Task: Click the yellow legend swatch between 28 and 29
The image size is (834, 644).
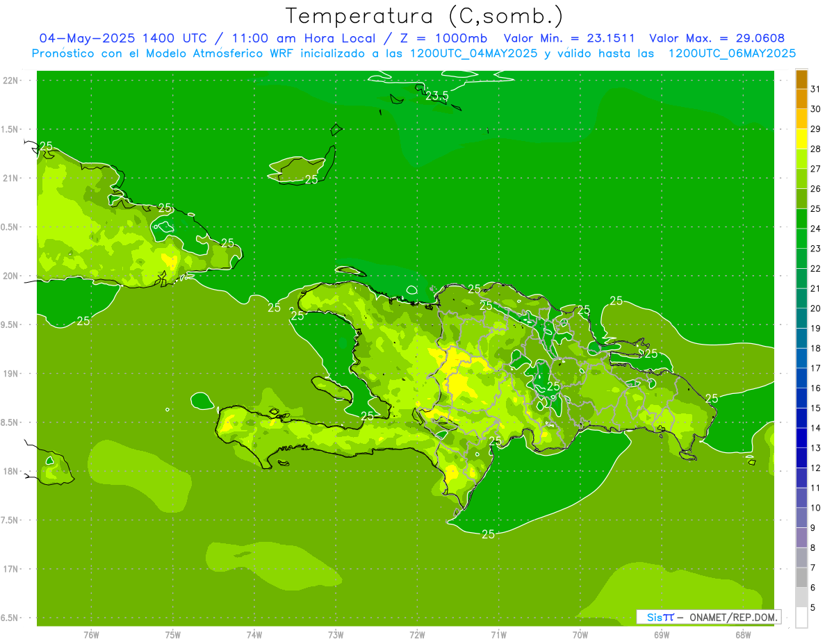Action: point(801,139)
